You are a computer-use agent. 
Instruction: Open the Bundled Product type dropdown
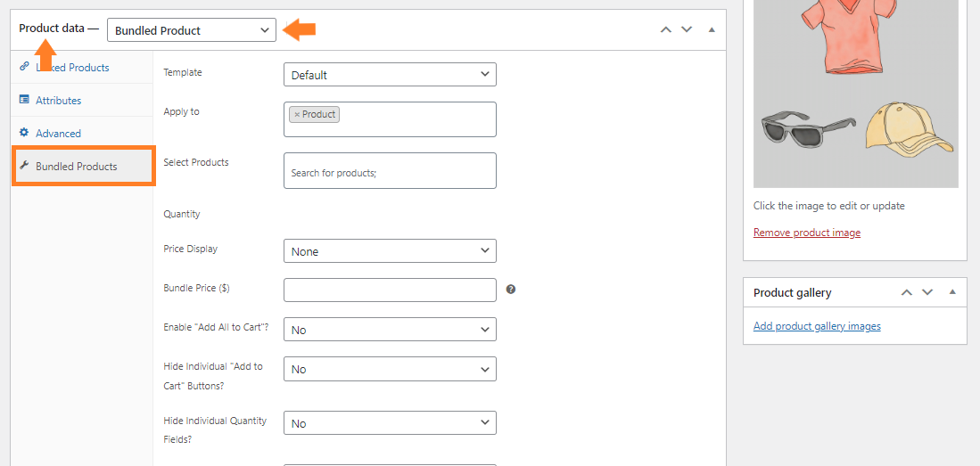pyautogui.click(x=191, y=30)
